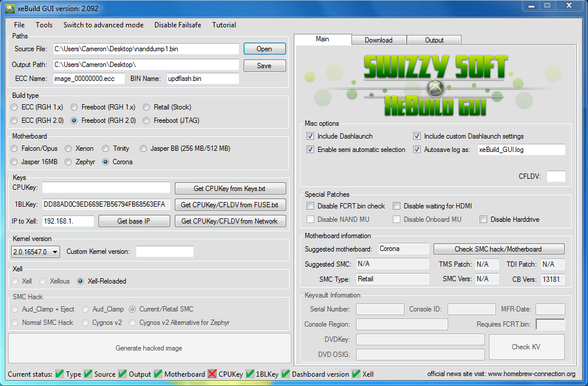
Task: Select the Trinity motherboard radio button
Action: click(x=106, y=148)
